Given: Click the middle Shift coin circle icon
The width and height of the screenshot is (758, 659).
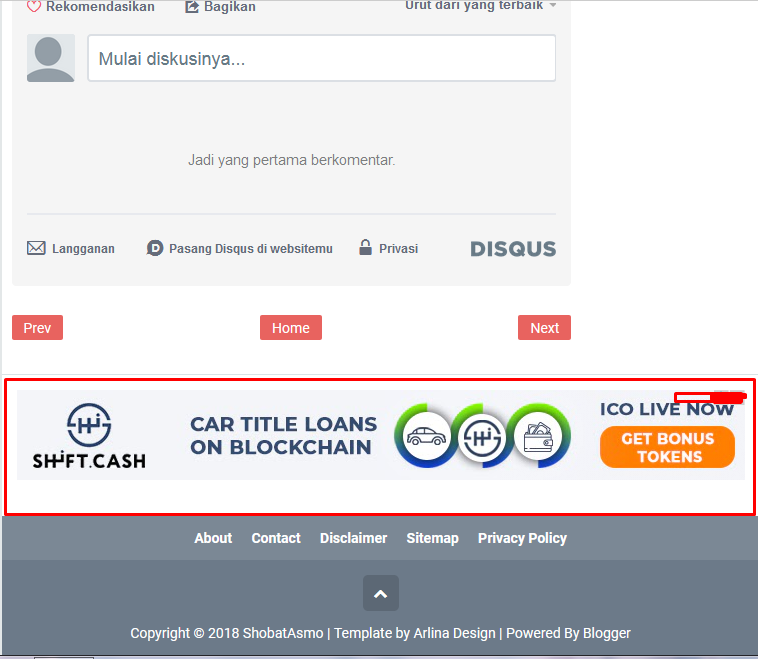Looking at the screenshot, I should tap(482, 438).
